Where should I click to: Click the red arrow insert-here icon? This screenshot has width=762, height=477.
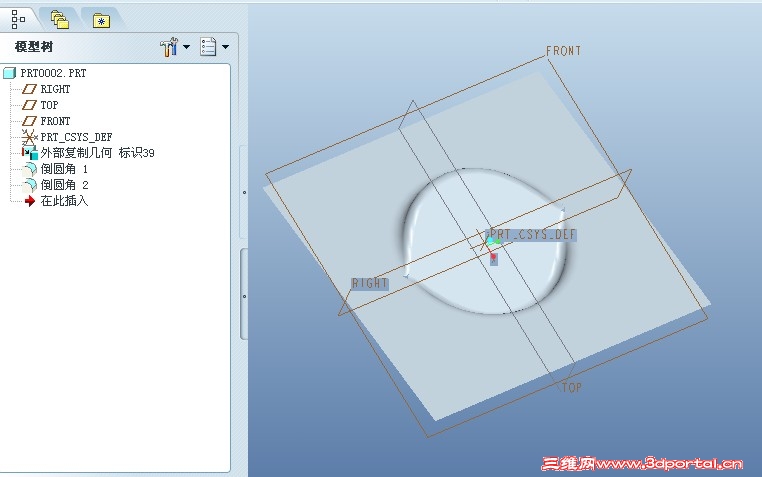[x=30, y=201]
